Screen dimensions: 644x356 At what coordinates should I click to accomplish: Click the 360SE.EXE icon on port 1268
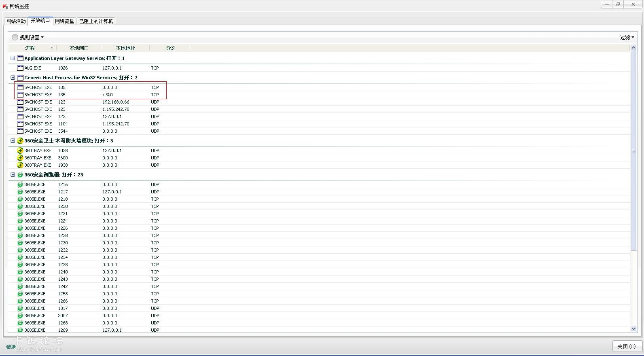click(x=20, y=323)
